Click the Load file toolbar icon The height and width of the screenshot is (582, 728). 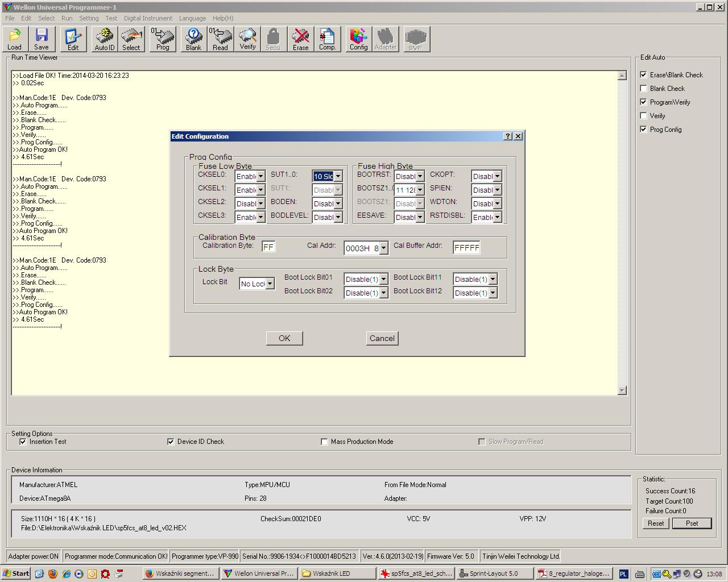(15, 39)
